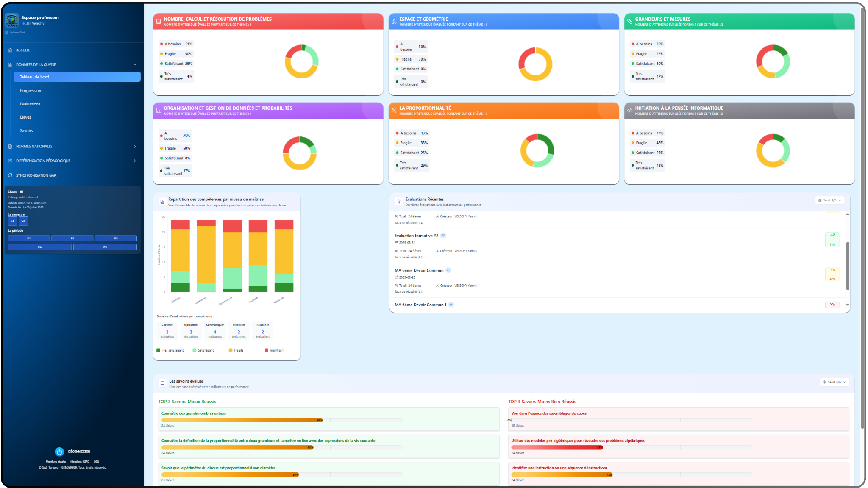The width and height of the screenshot is (868, 488).
Task: Open Seuil 4/6 dropdown in Les savoirs évalués
Action: point(834,382)
